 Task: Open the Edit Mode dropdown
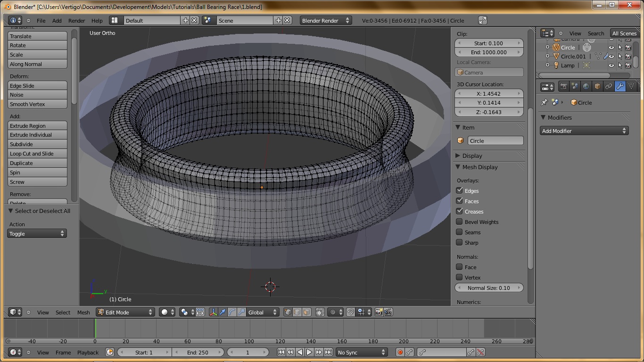125,312
